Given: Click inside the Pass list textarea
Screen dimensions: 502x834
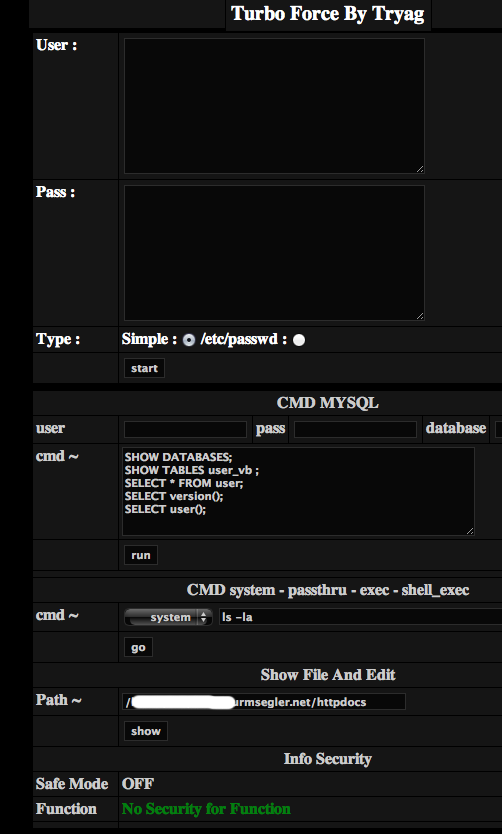Looking at the screenshot, I should click(x=274, y=253).
